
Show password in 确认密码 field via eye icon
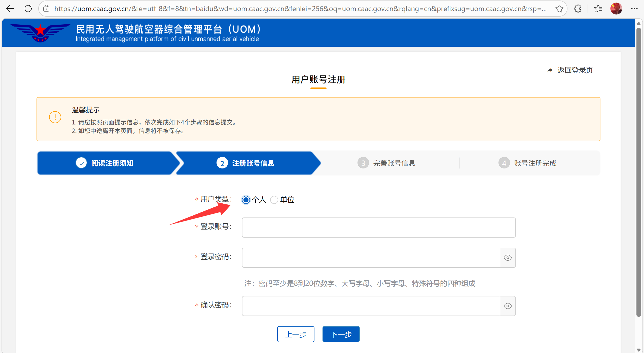pos(508,306)
